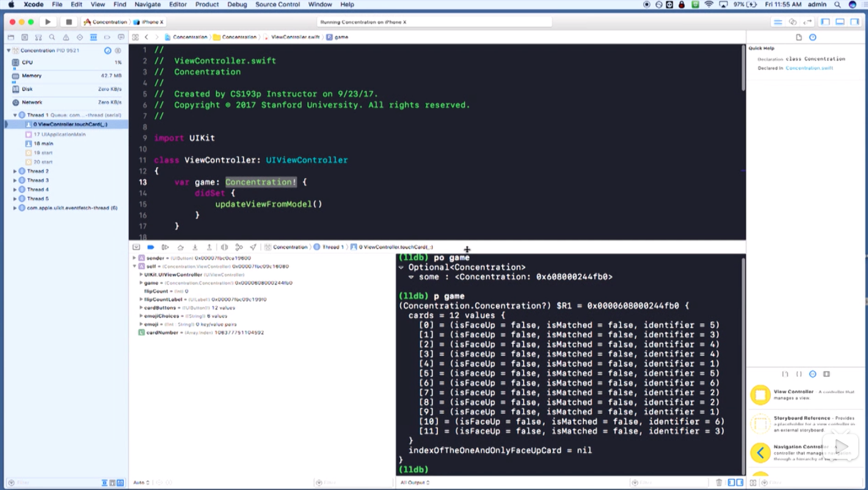Open the All Output dropdown
This screenshot has height=490, width=868.
[x=415, y=483]
